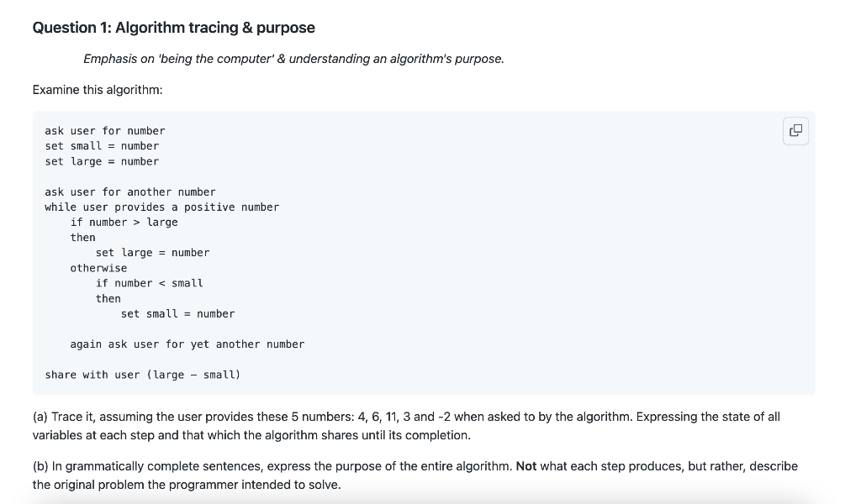Click 'ask user for another number' line
The height and width of the screenshot is (504, 861).
(x=130, y=192)
